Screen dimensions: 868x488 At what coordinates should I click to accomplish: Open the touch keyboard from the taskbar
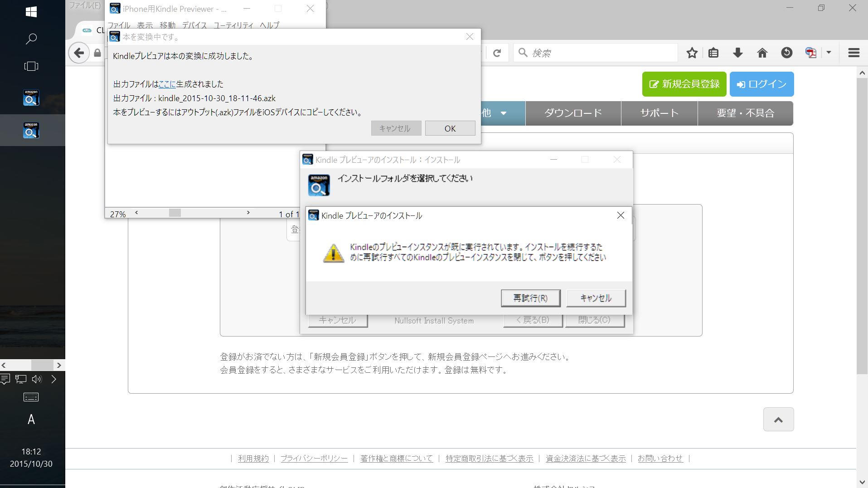(31, 397)
